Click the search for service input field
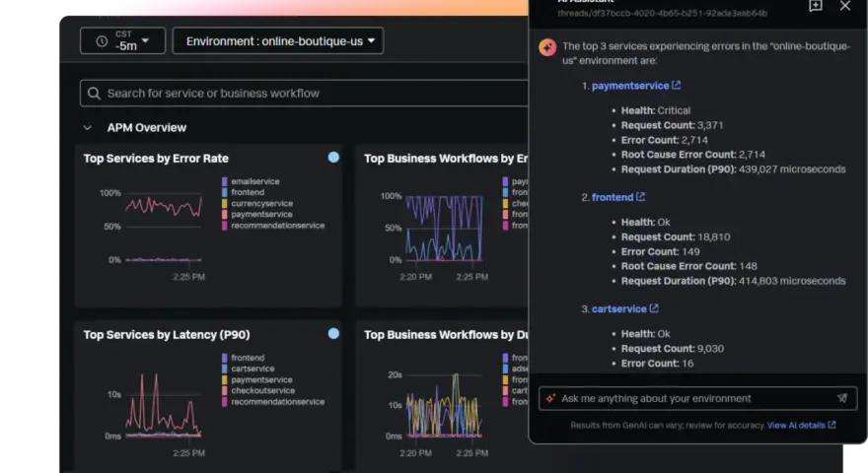Screen dimensions: 868x473 (x=304, y=93)
